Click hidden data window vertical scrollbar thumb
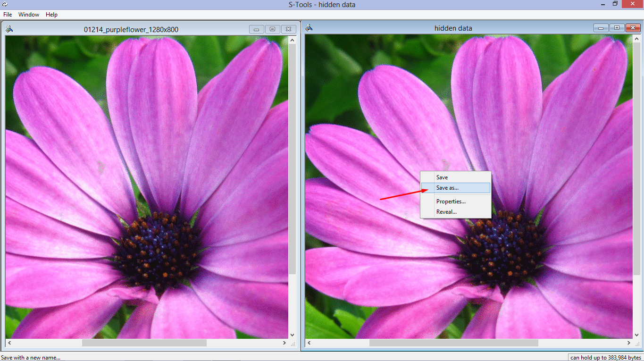Image resolution: width=644 pixels, height=361 pixels. pyautogui.click(x=636, y=159)
